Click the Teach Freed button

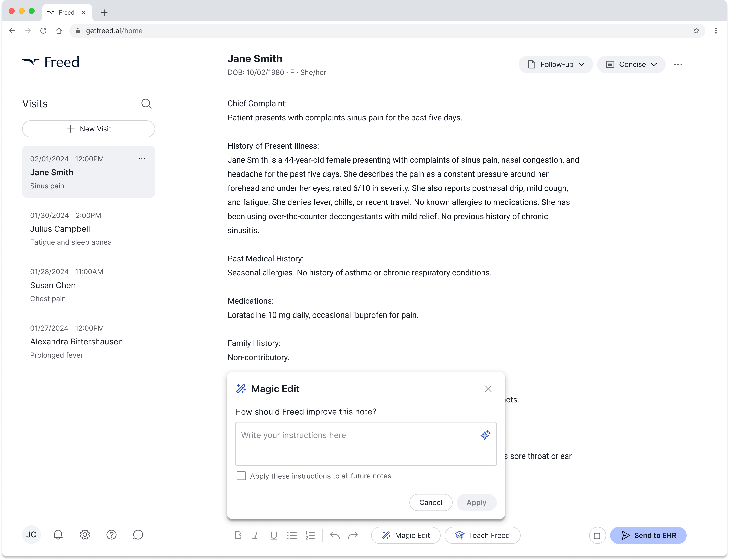point(482,535)
